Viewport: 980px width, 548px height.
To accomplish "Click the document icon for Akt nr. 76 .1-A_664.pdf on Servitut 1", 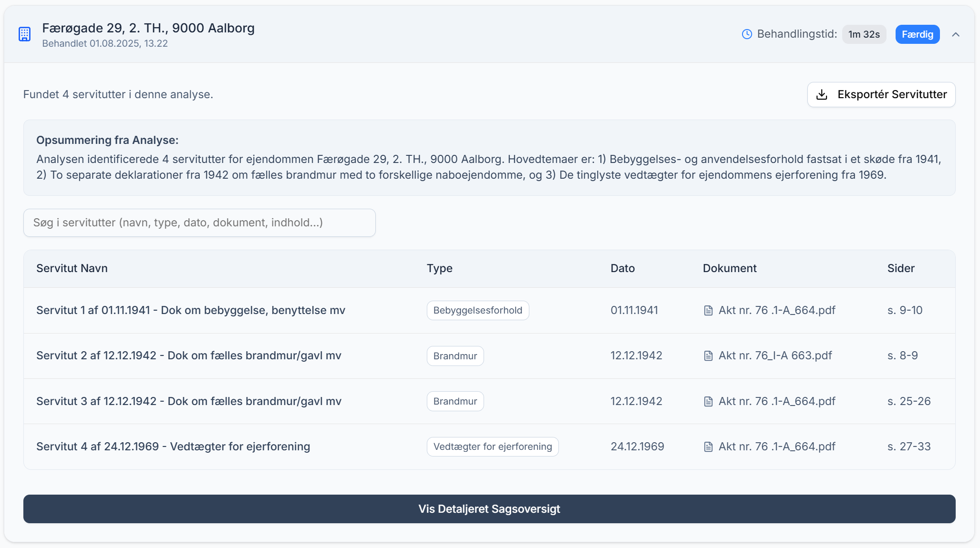I will click(709, 310).
